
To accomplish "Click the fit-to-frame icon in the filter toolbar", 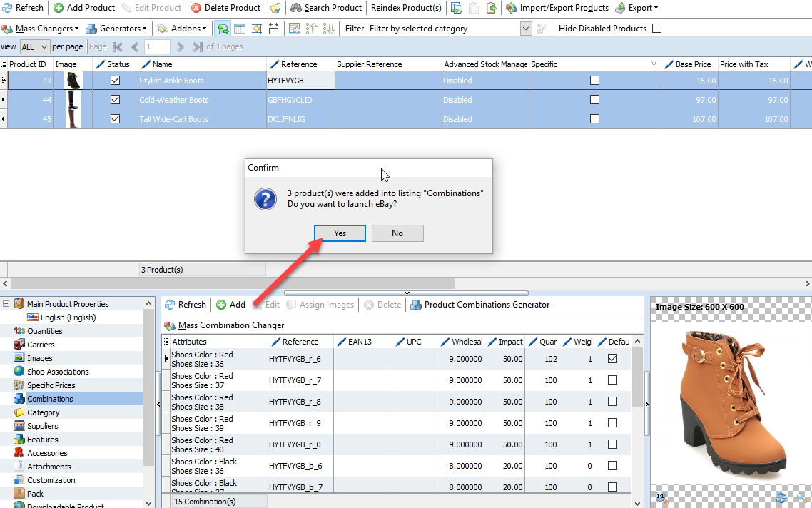I will tap(257, 29).
